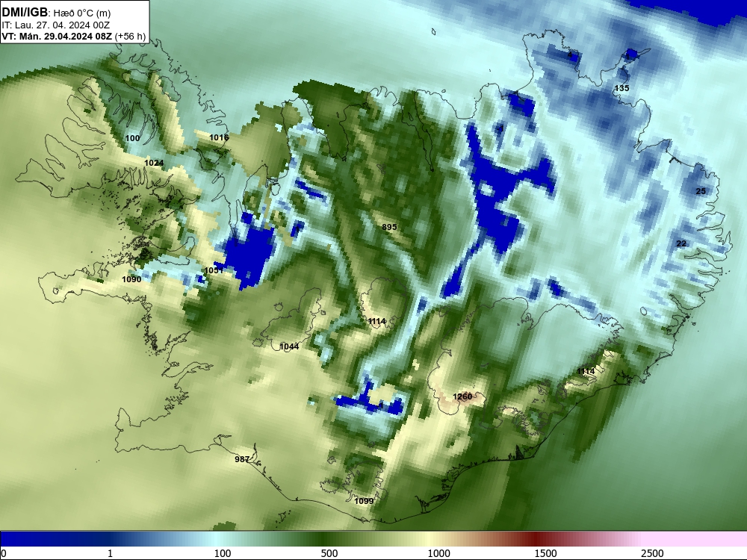Click the legend tick label 1000
The image size is (747, 560).
(438, 553)
